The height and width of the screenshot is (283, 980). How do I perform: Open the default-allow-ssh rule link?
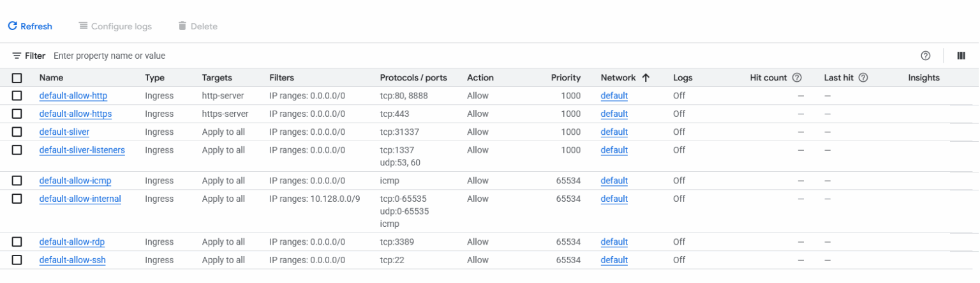point(73,260)
